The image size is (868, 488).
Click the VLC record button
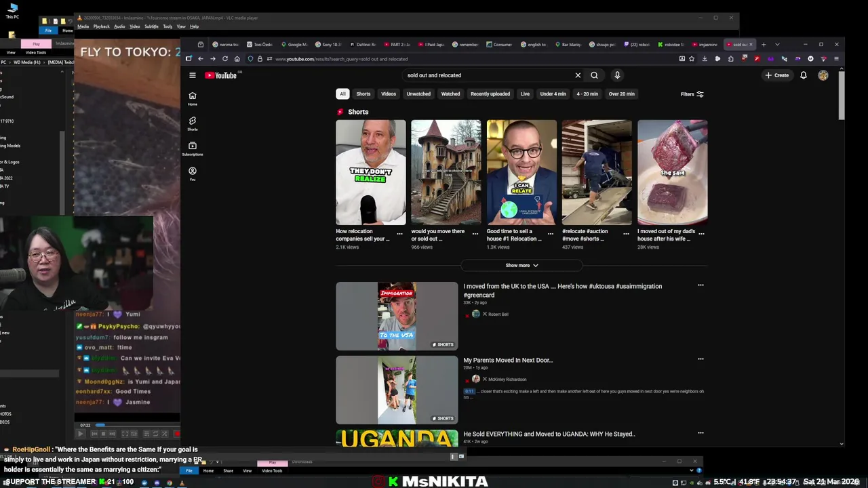pyautogui.click(x=177, y=434)
